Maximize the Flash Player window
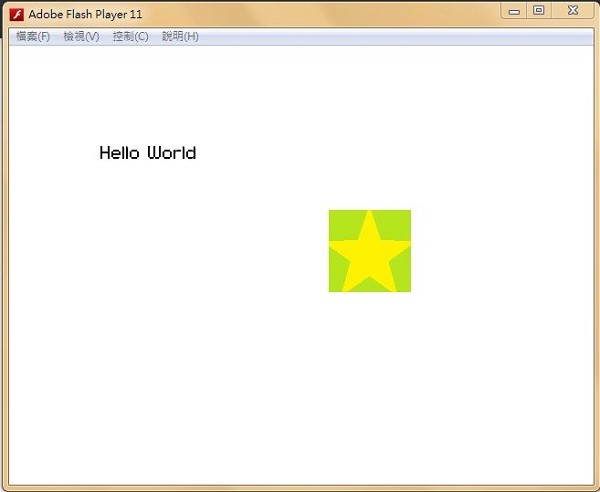The width and height of the screenshot is (600, 492). 539,10
